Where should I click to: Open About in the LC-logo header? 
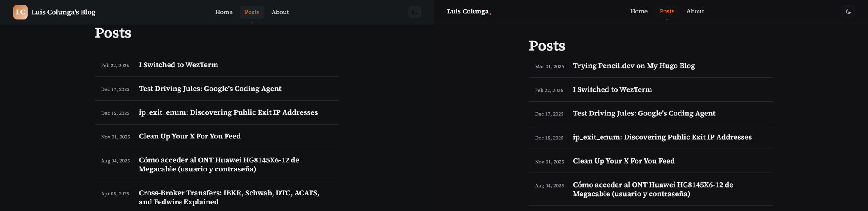coord(280,12)
